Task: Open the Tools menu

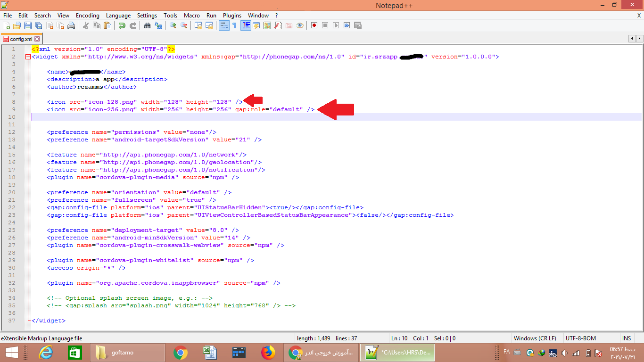Action: 171,16
